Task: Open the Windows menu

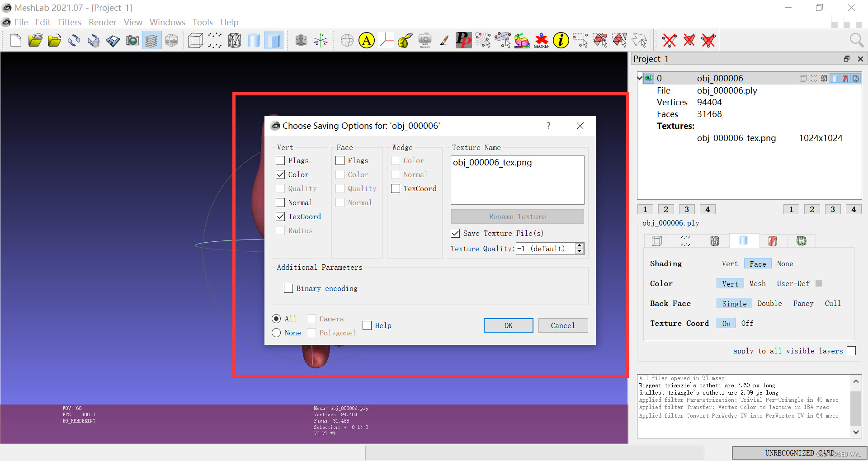Action: pyautogui.click(x=167, y=22)
